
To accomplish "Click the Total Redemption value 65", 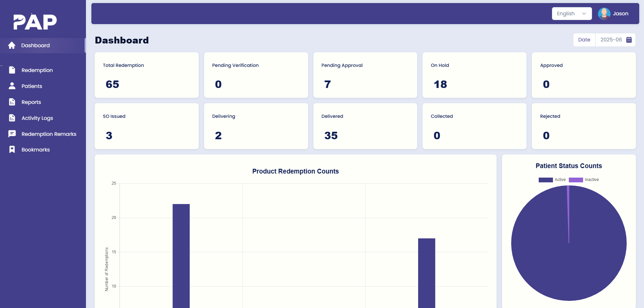I will pyautogui.click(x=112, y=84).
